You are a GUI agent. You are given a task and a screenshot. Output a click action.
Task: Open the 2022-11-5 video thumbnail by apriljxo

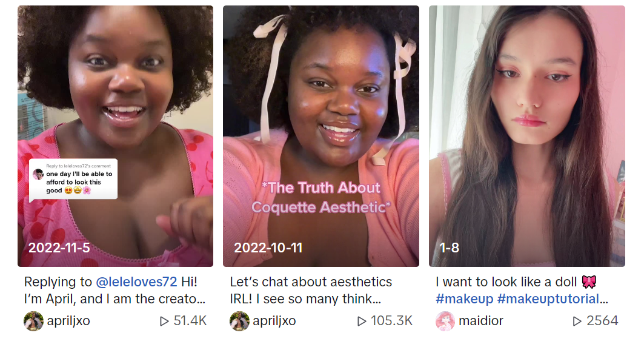[x=115, y=136]
